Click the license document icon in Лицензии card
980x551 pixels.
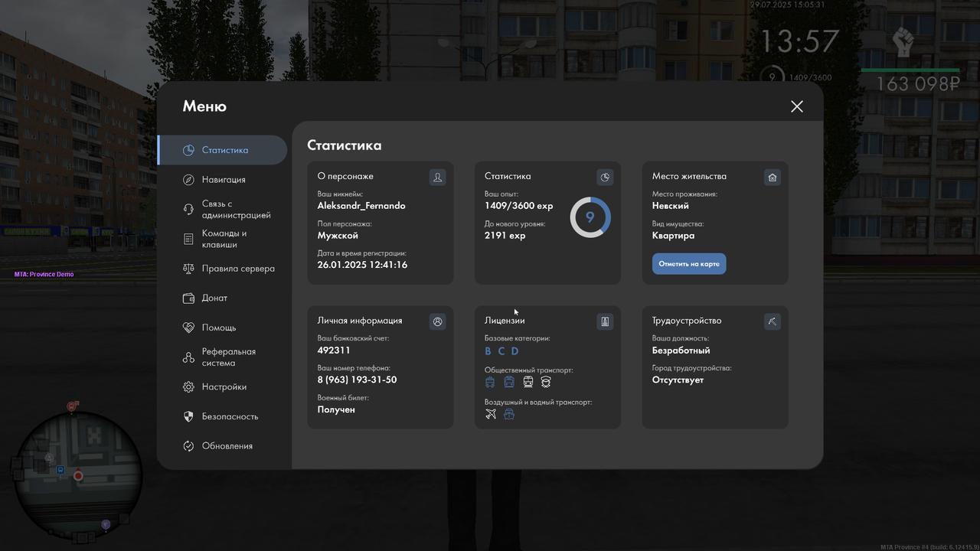[605, 321]
